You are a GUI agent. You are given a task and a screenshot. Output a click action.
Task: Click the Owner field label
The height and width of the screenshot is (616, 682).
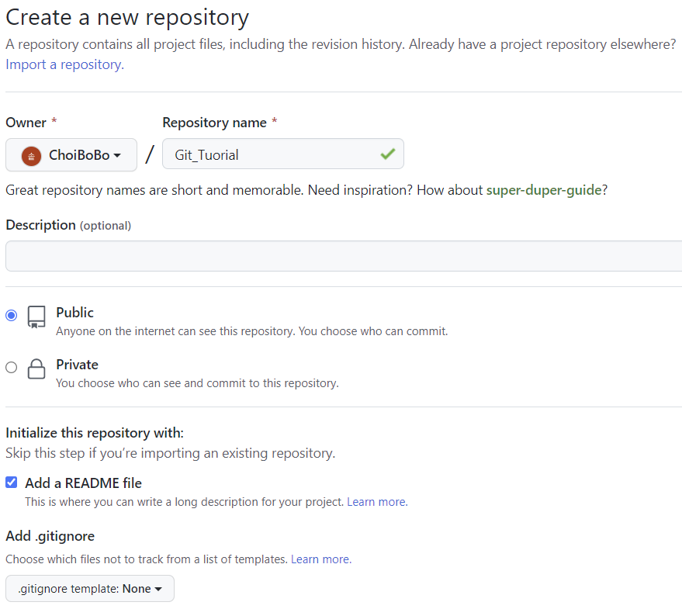(26, 123)
